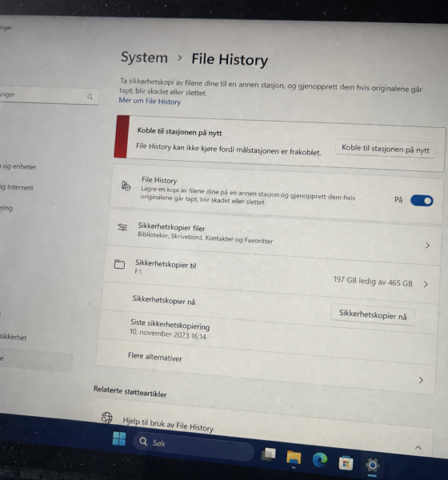The height and width of the screenshot is (480, 448).
Task: Click the File History backup icon
Action: [x=126, y=186]
